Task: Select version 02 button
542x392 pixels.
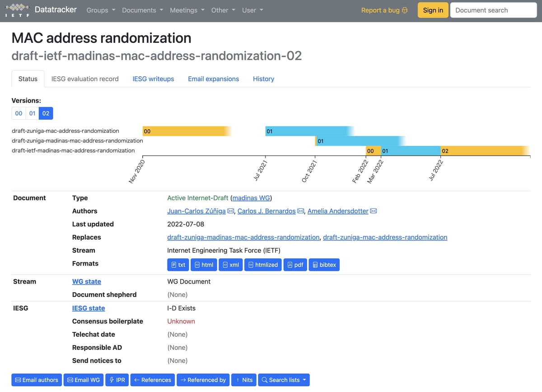Action: (x=46, y=113)
